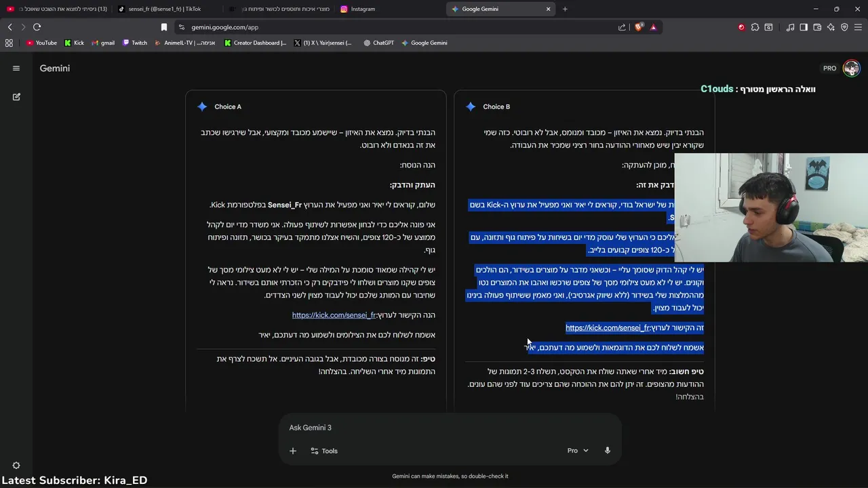Reload the current page
This screenshot has height=488, width=868.
coord(37,27)
